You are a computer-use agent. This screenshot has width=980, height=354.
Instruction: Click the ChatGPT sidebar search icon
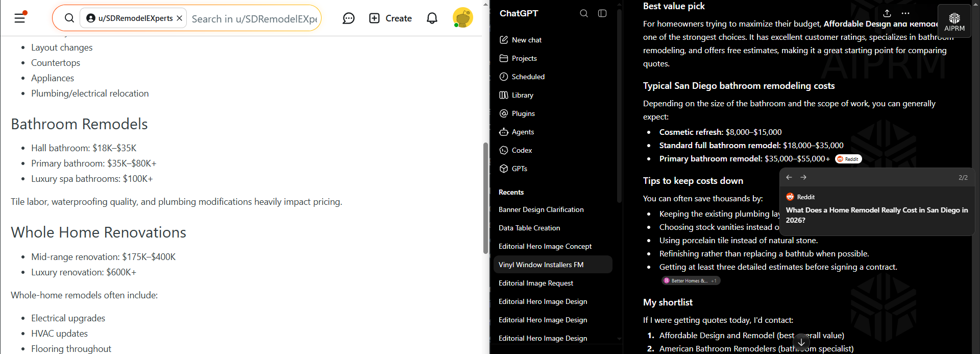tap(584, 13)
